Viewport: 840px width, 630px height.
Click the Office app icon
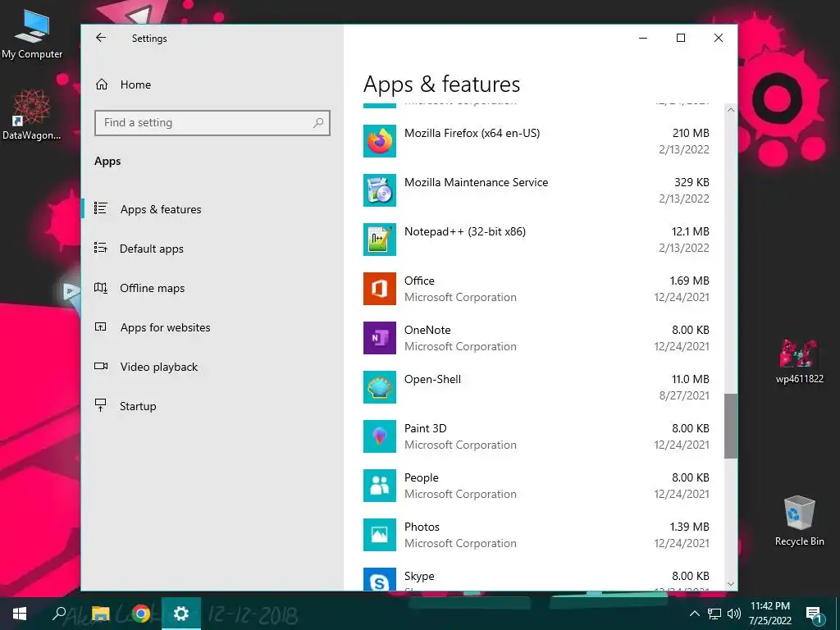[379, 289]
